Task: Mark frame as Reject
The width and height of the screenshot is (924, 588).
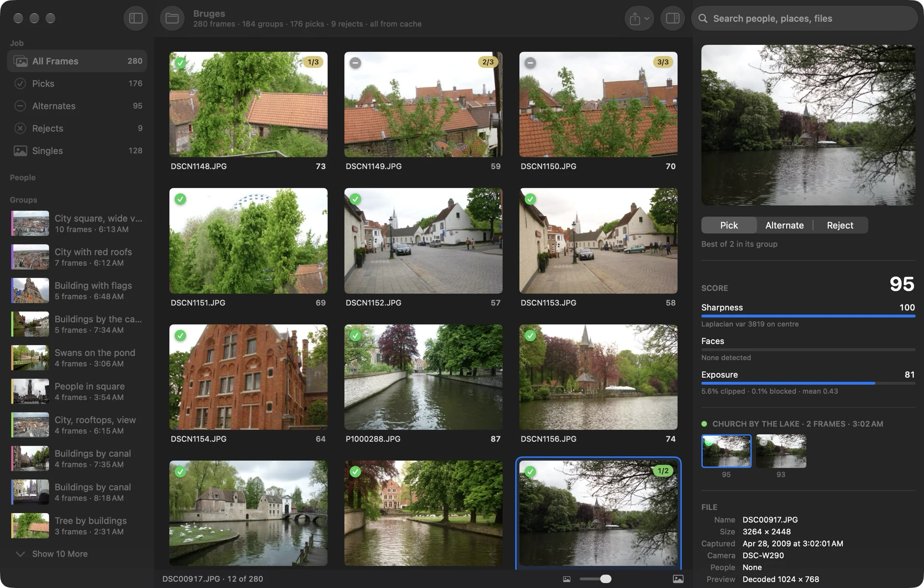Action: tap(840, 225)
